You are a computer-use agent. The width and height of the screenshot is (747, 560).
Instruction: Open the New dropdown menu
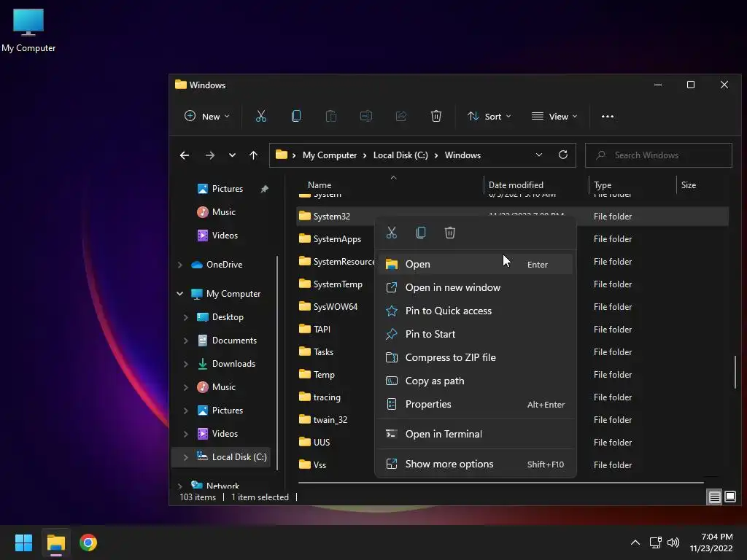click(x=207, y=116)
